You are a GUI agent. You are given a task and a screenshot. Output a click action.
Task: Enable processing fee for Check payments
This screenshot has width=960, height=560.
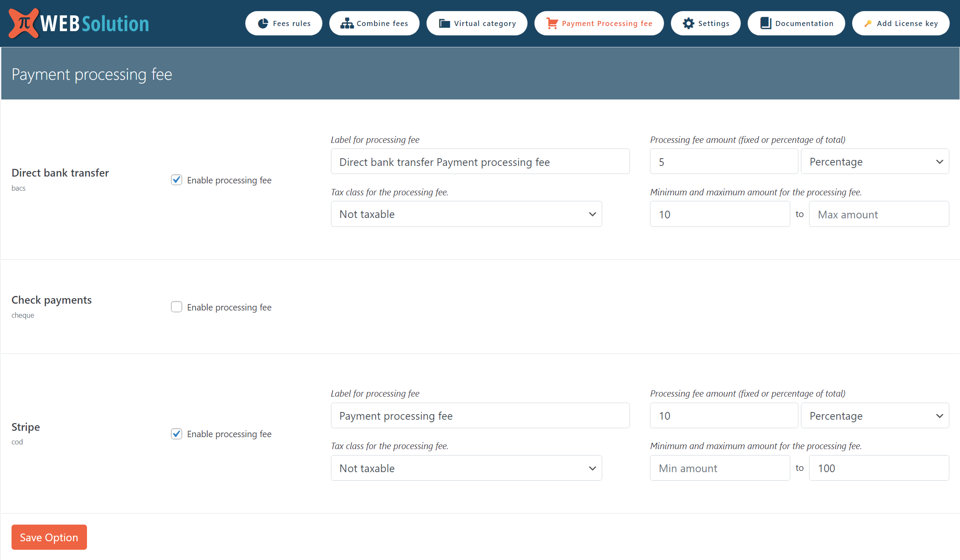(177, 307)
